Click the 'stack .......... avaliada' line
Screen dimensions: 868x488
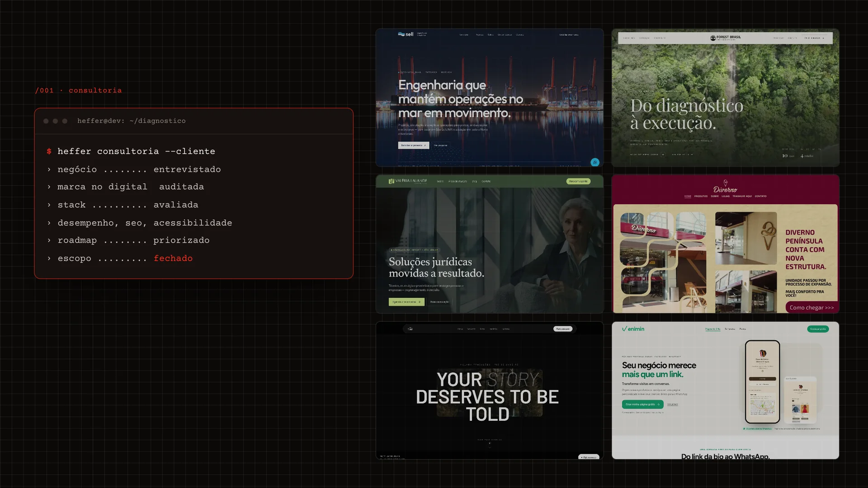(123, 205)
